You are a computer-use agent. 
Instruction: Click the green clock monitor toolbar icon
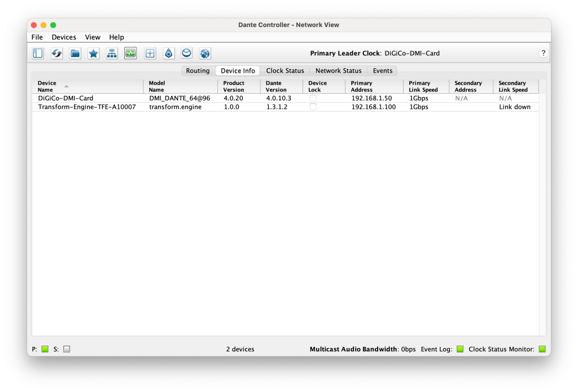click(x=130, y=54)
